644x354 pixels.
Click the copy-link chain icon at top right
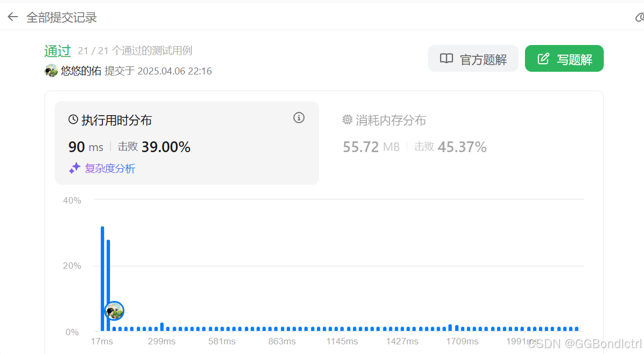[x=639, y=16]
